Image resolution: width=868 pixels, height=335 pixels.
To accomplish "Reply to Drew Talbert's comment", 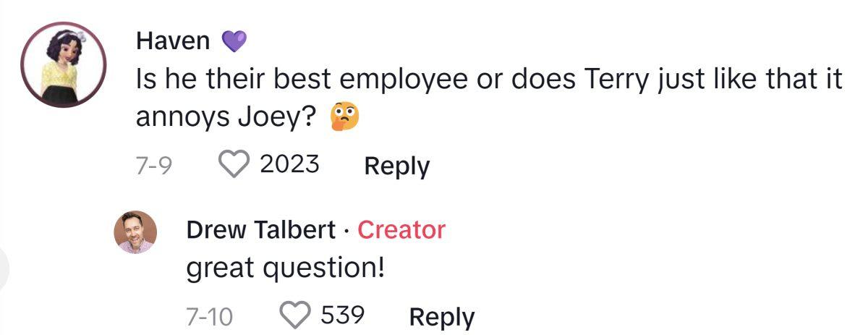I will [x=441, y=316].
